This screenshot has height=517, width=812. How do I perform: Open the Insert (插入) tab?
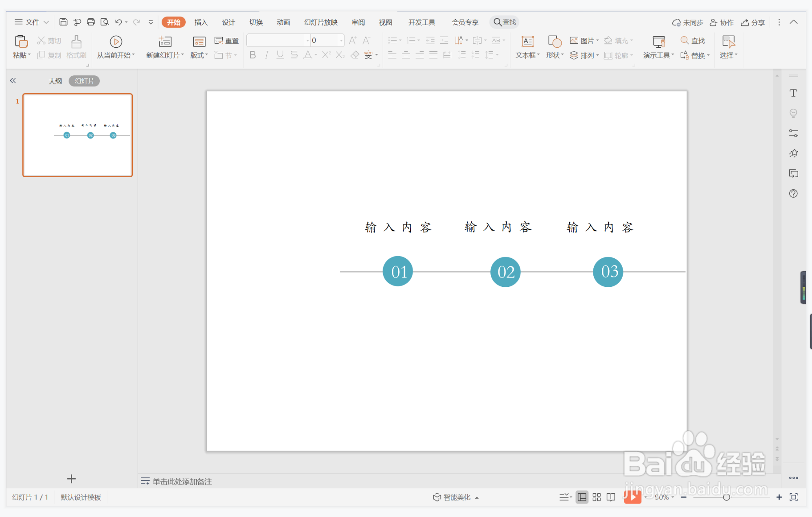click(201, 22)
